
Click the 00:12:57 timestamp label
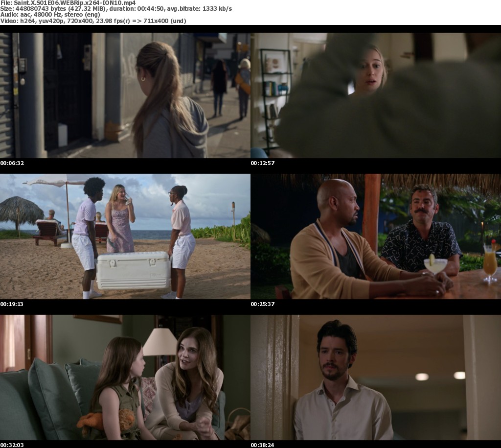262,163
